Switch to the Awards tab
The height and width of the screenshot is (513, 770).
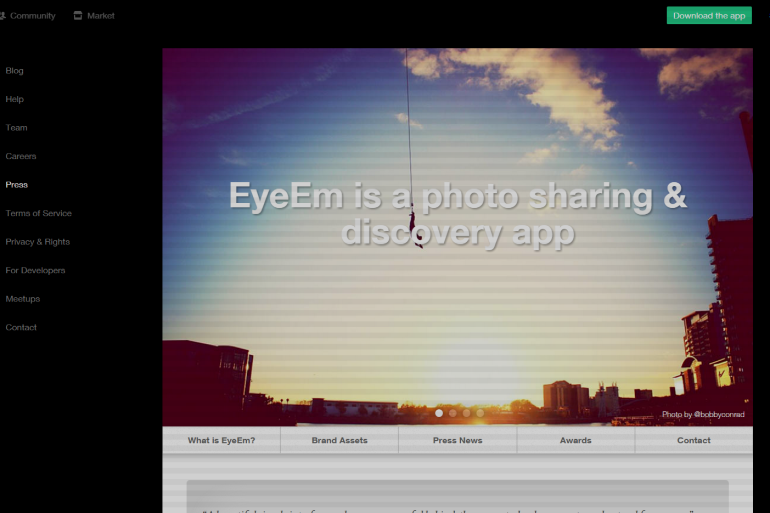click(576, 440)
